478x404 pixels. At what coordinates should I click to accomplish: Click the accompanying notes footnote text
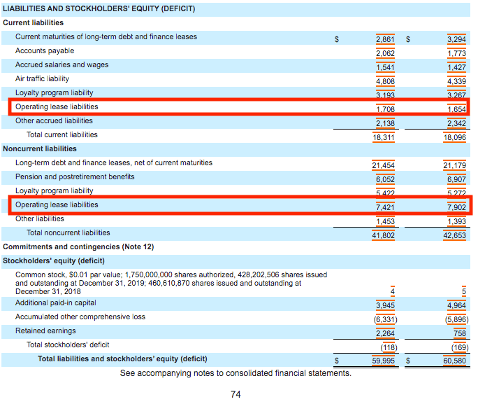pyautogui.click(x=236, y=373)
